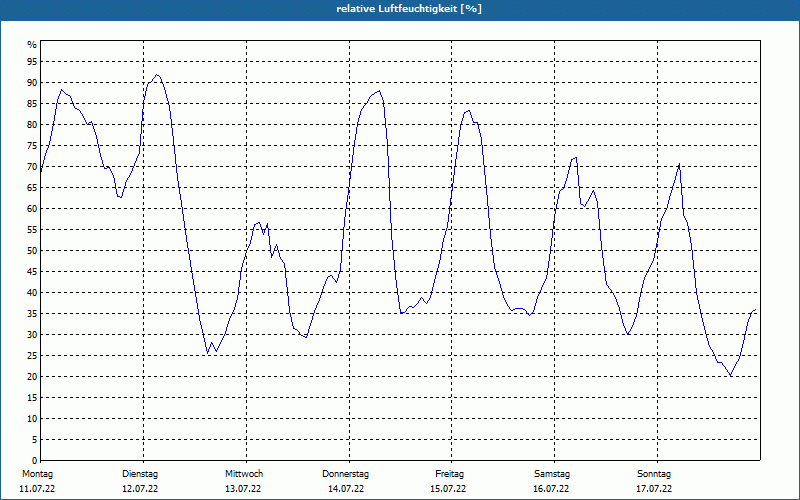
Task: Click the '95' y-axis value
Action: click(x=32, y=62)
